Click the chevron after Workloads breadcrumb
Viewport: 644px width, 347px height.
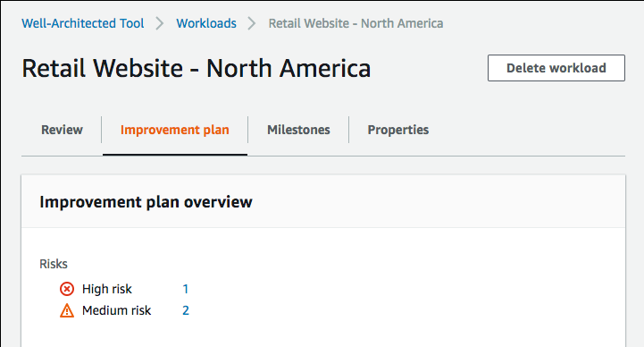click(x=252, y=23)
